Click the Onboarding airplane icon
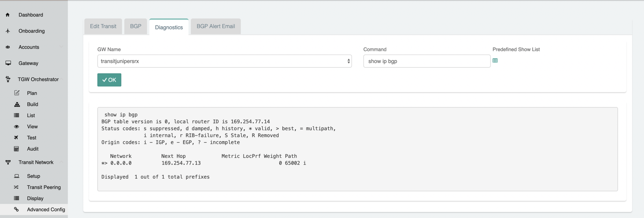The image size is (644, 218). (8, 31)
